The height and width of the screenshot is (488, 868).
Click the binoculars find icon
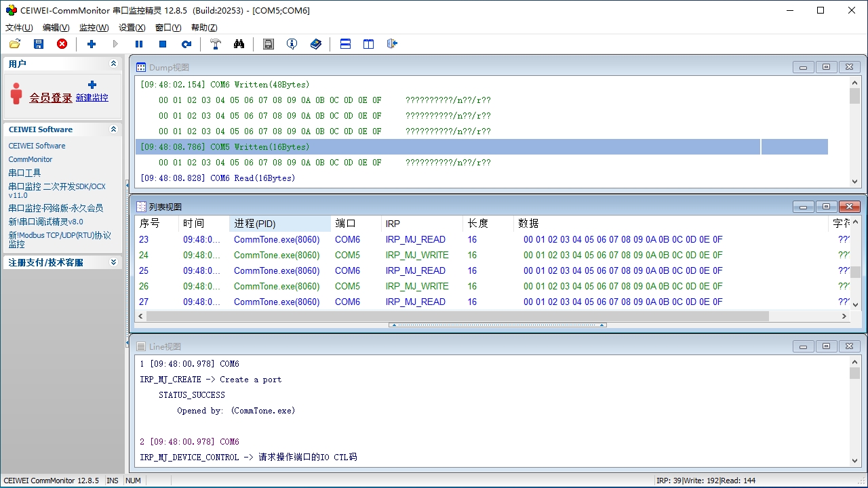[239, 44]
